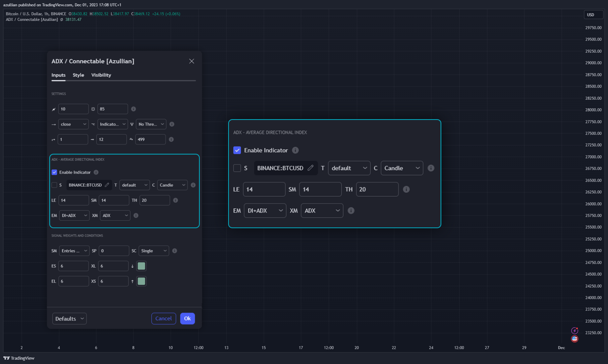
Task: Click info icon after TH 20 in enlarged panel
Action: point(406,189)
